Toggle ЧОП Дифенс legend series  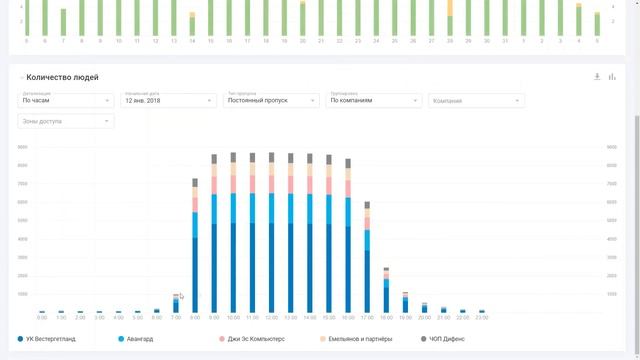click(x=442, y=339)
